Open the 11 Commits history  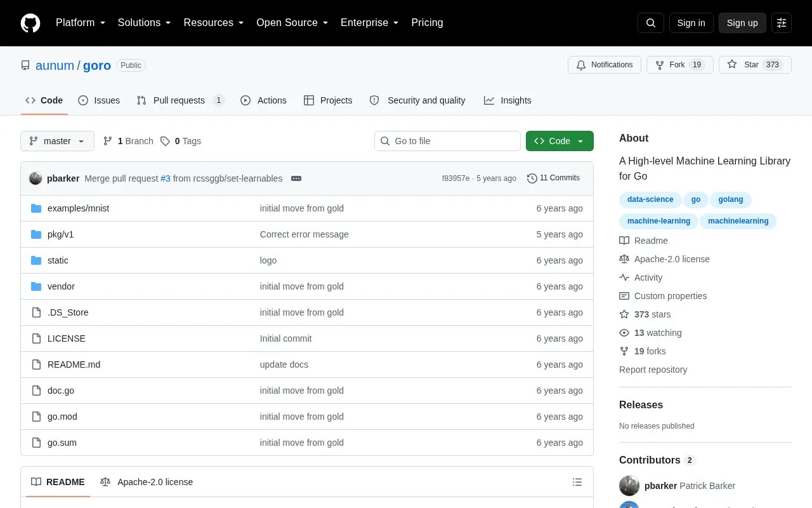coord(553,178)
